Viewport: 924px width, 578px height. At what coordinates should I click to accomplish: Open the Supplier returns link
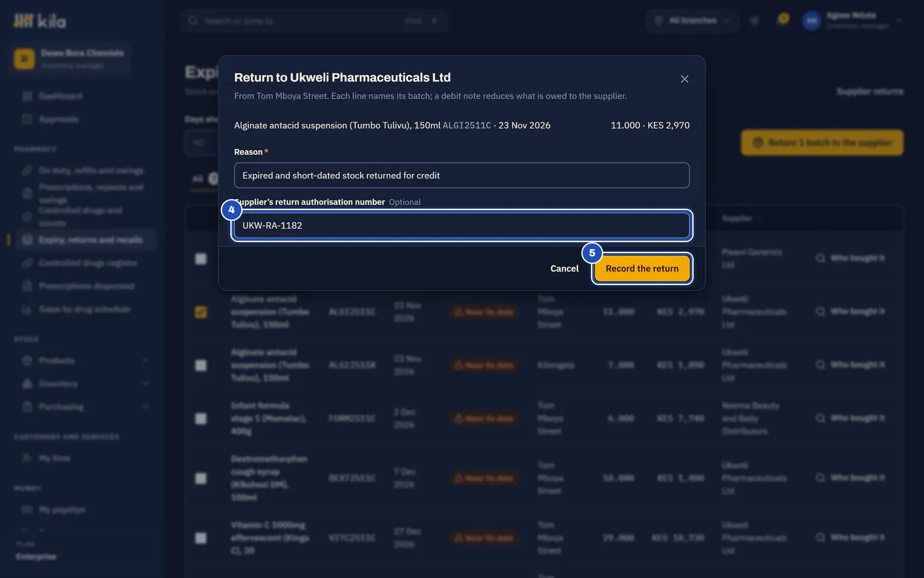click(x=869, y=92)
